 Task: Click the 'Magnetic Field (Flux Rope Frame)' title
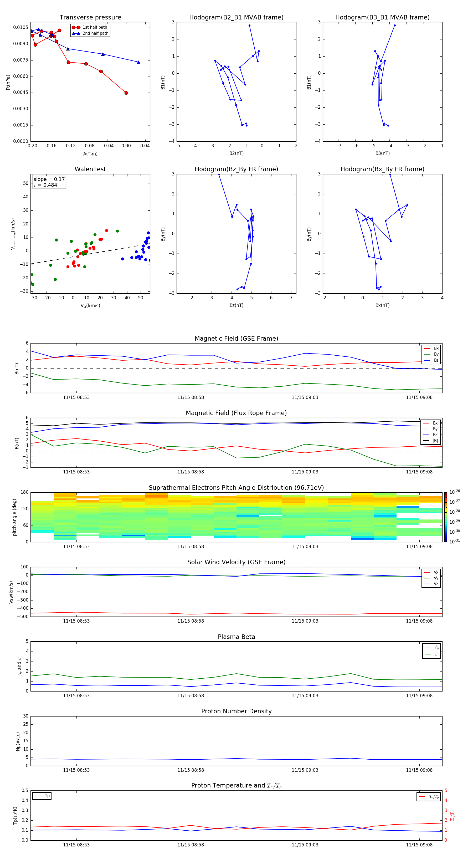[x=236, y=413]
